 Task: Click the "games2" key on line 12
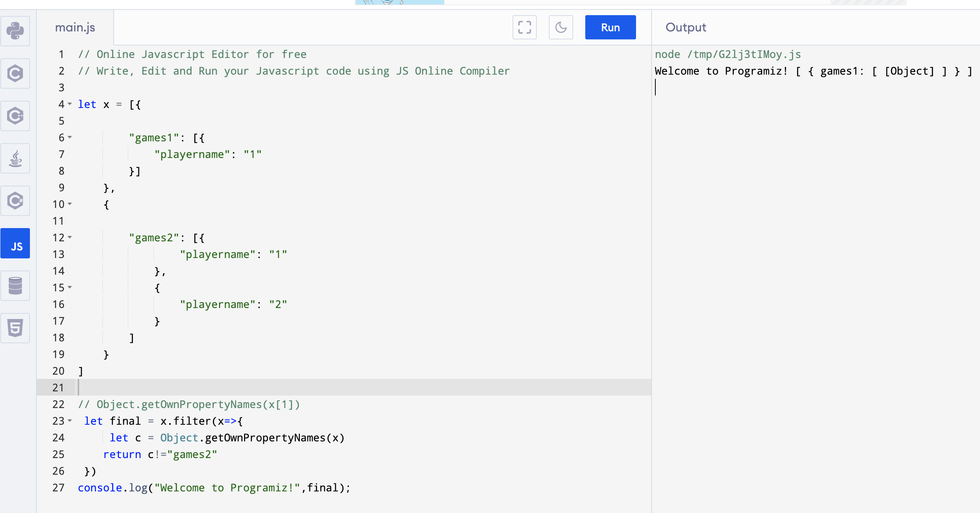pyautogui.click(x=154, y=238)
